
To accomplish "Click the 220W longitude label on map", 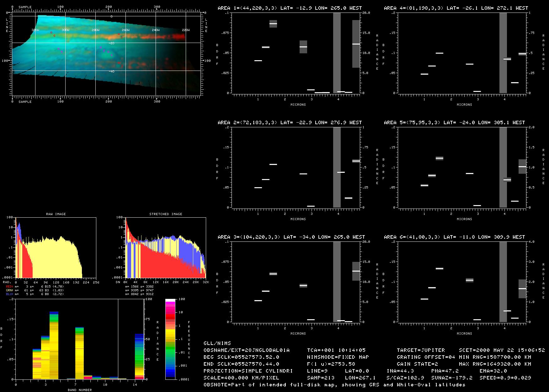I will point(186,30).
